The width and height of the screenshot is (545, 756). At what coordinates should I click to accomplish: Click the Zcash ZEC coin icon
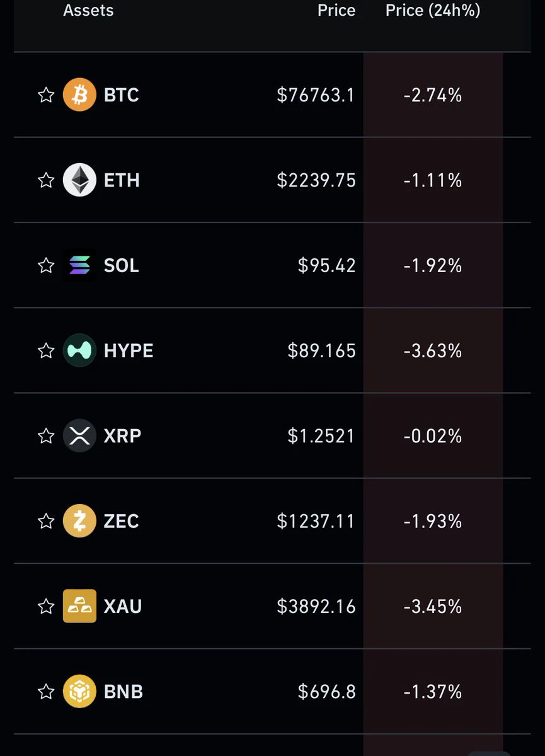pyautogui.click(x=79, y=521)
